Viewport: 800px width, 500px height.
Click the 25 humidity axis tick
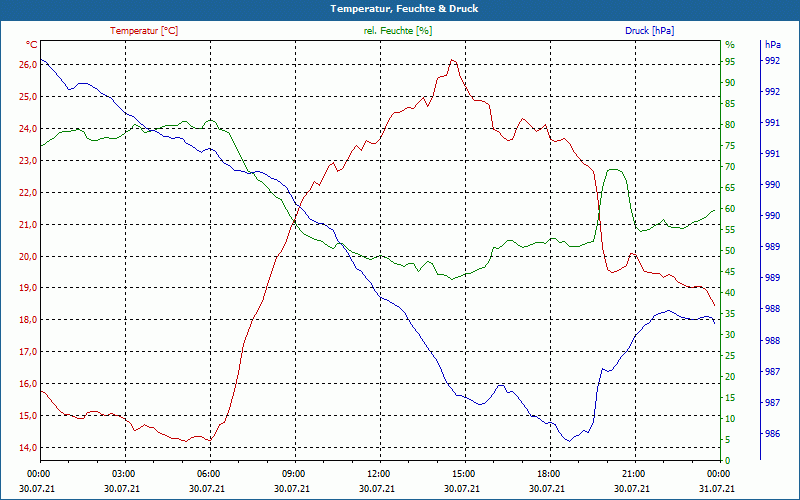730,355
